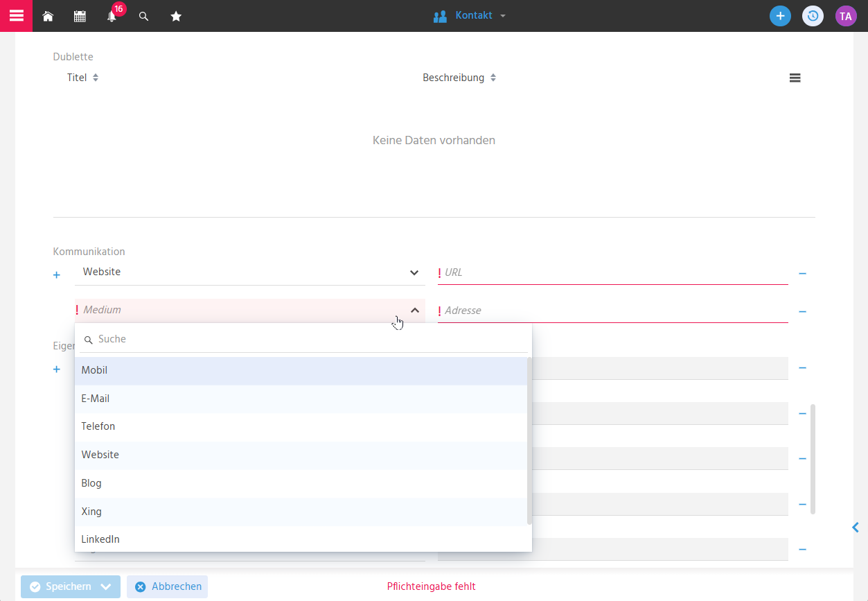Open favorites star in top bar

(176, 16)
